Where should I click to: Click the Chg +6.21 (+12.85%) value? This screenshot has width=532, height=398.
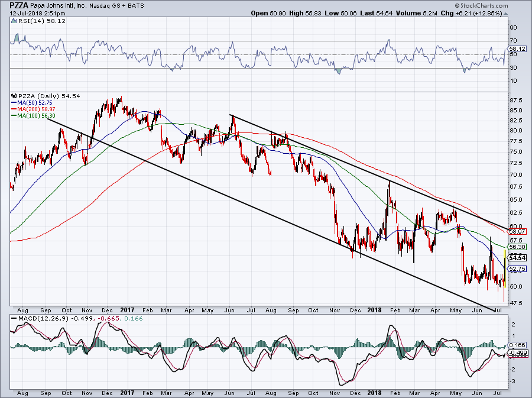[x=471, y=13]
